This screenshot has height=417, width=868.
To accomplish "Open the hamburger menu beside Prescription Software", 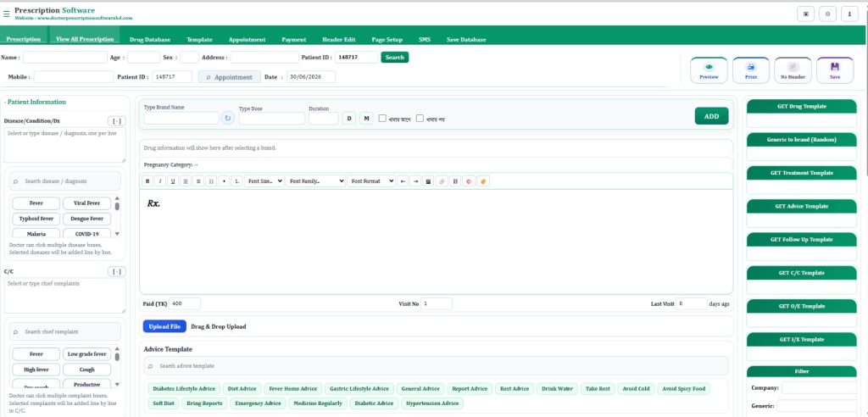I will click(x=7, y=14).
